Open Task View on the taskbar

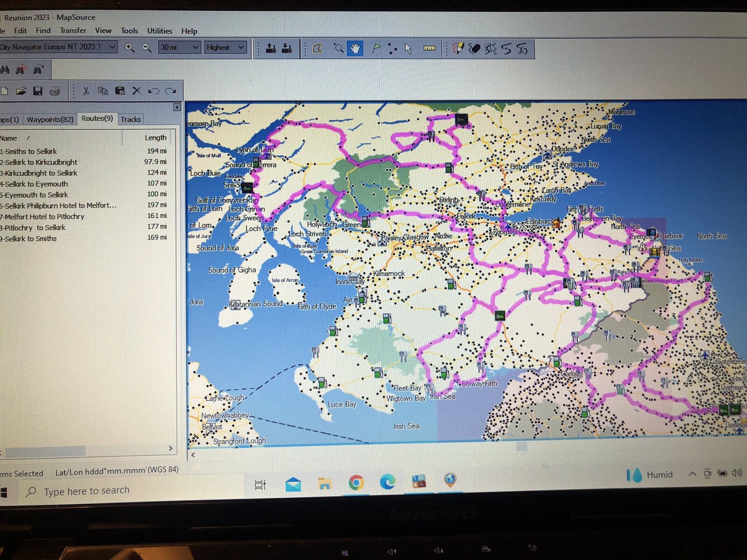260,485
